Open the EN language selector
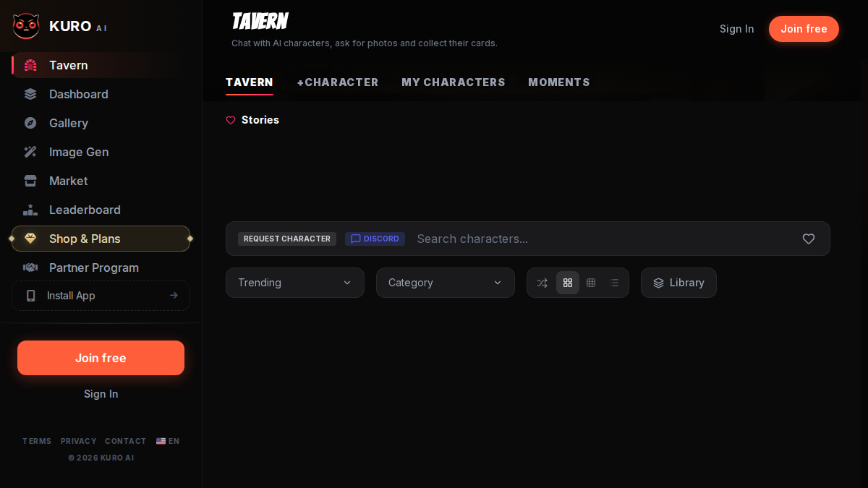The image size is (868, 488). [168, 441]
